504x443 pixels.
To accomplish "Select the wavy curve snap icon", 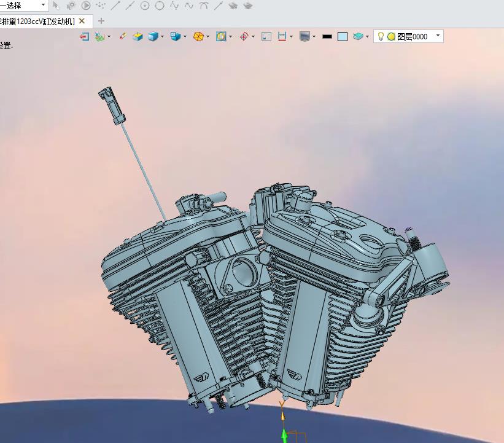I will (189, 6).
